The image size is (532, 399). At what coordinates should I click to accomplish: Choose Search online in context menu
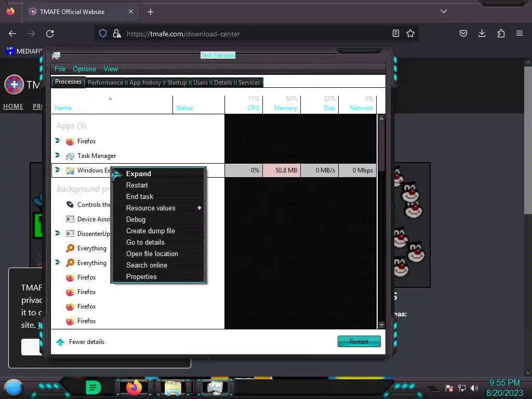[x=159, y=265]
